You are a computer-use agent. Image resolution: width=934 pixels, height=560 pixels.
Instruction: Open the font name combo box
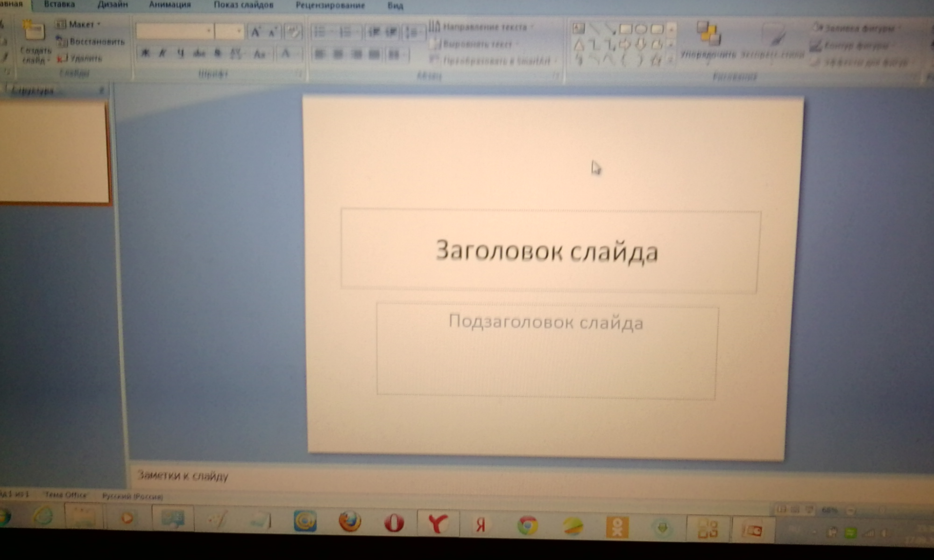175,31
